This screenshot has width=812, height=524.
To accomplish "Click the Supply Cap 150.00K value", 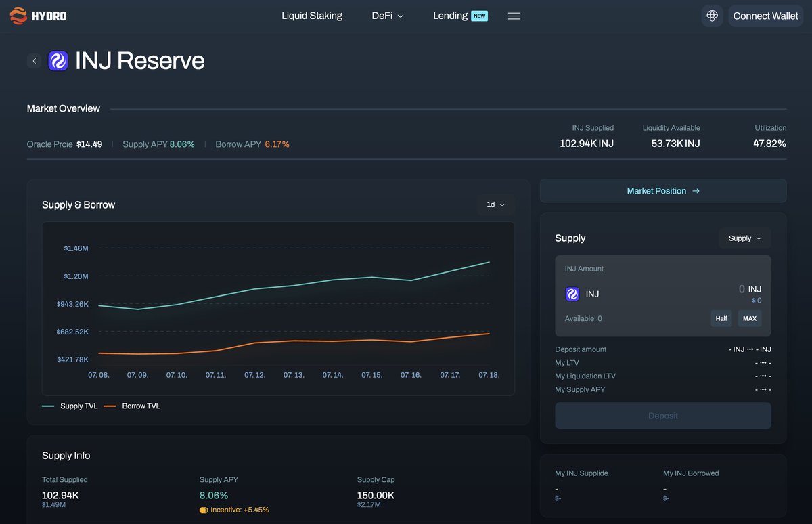I will point(376,496).
